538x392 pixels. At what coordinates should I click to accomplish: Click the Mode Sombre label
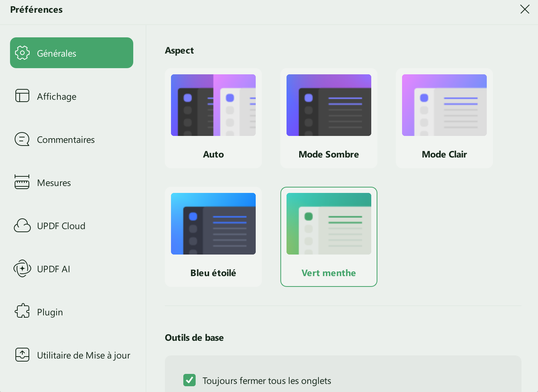click(x=329, y=154)
